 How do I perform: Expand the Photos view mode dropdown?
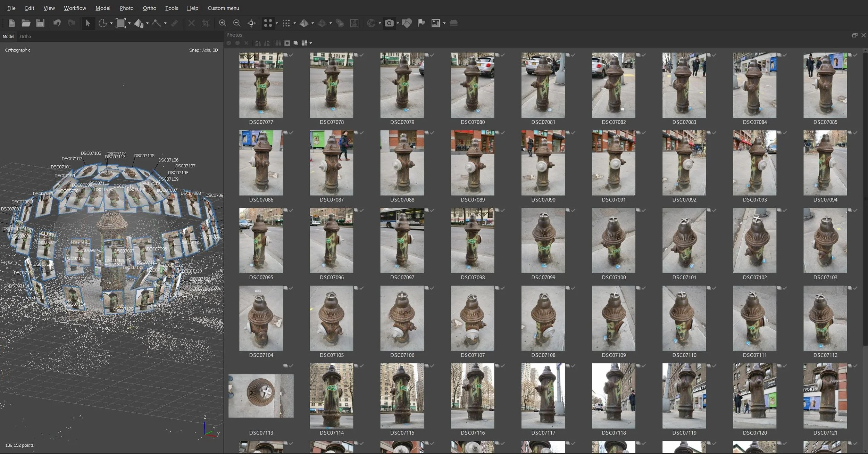pos(311,43)
